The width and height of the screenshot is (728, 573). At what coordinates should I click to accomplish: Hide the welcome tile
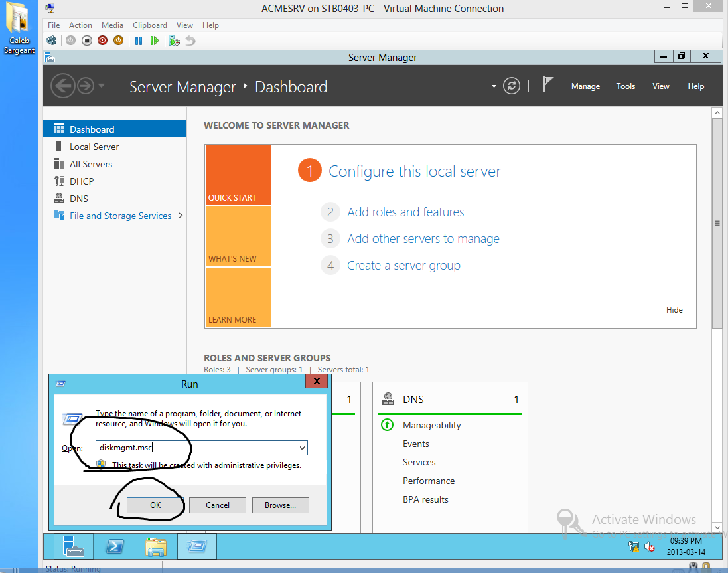[x=674, y=309]
